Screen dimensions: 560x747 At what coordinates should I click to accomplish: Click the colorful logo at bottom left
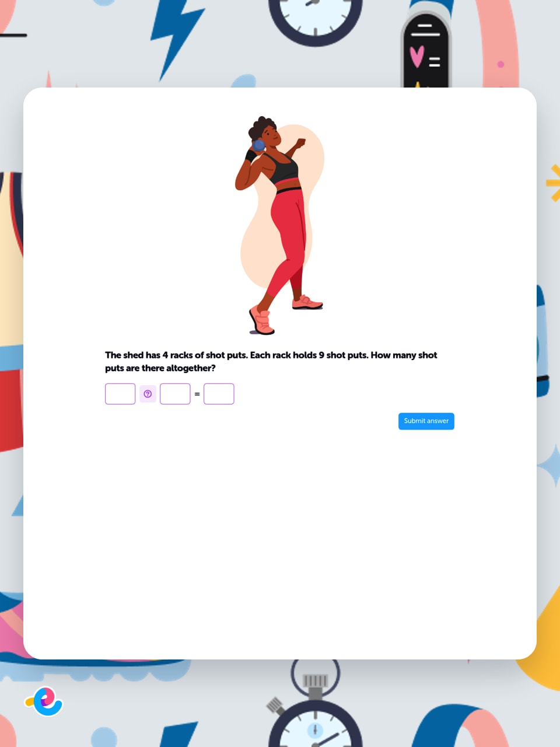click(x=44, y=701)
